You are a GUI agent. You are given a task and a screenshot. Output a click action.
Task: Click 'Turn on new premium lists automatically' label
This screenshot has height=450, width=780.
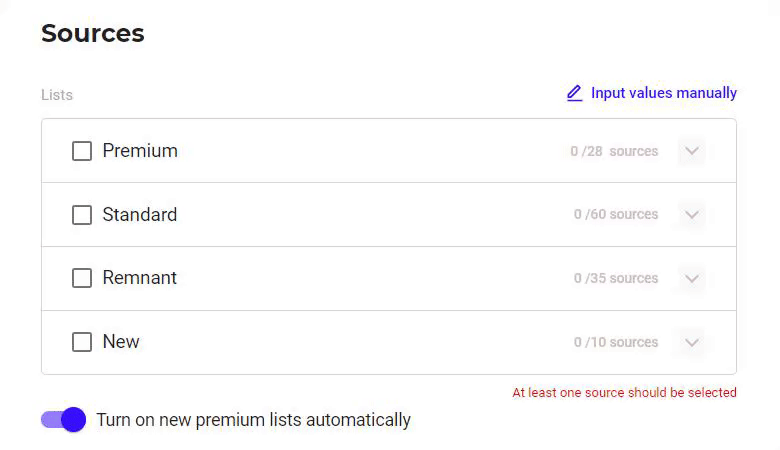[x=253, y=420]
